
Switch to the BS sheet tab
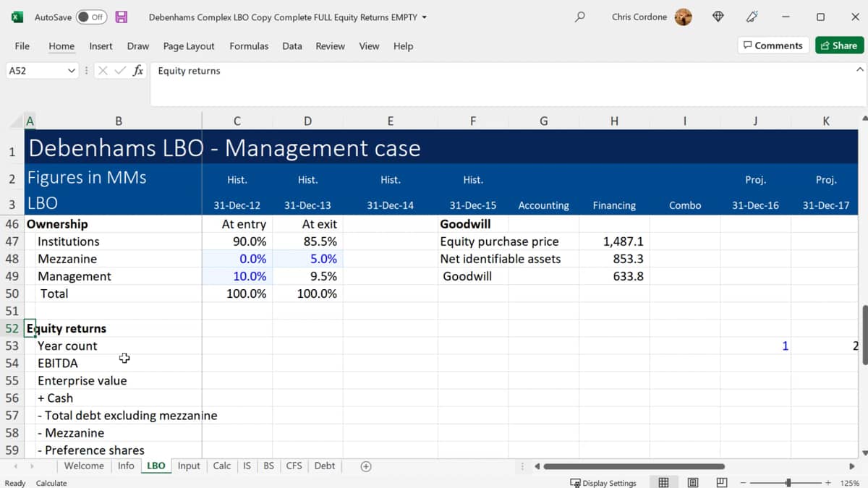click(268, 466)
